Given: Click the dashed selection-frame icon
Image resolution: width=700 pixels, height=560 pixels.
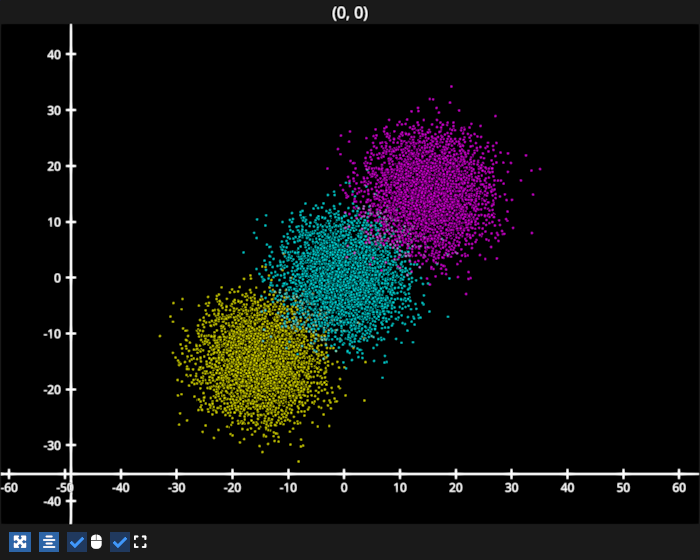Looking at the screenshot, I should pyautogui.click(x=140, y=542).
